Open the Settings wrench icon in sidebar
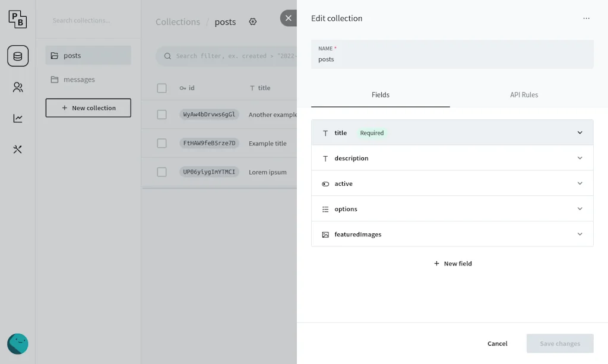This screenshot has height=364, width=608. pos(17,150)
